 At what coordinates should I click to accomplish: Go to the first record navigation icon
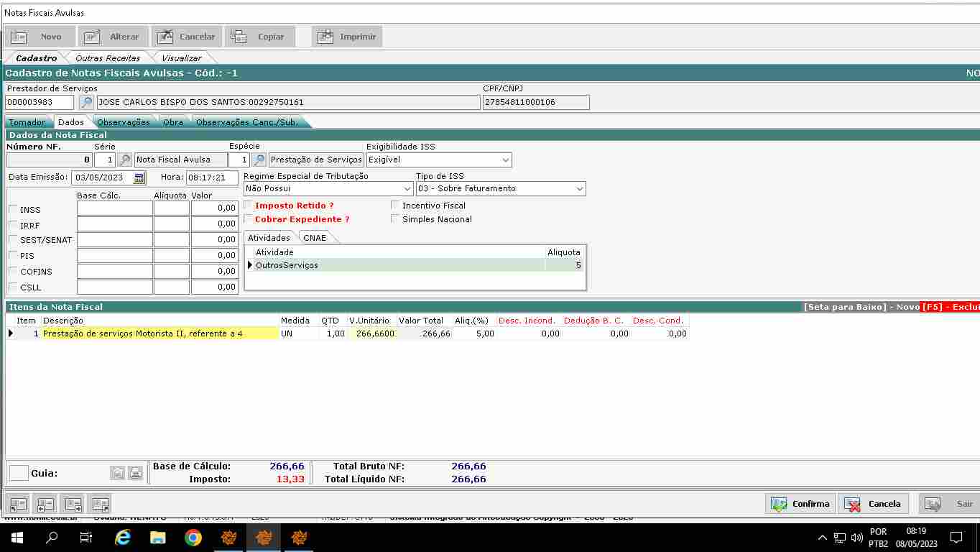tap(19, 504)
